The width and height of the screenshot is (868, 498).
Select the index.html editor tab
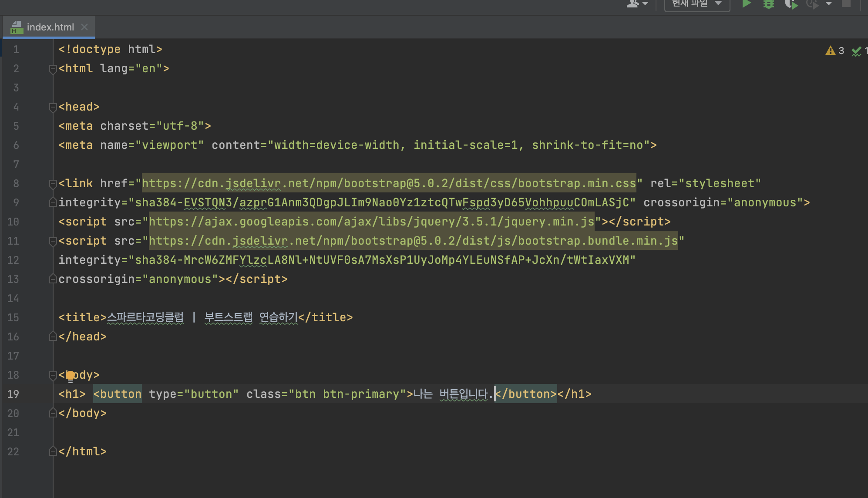pos(49,27)
